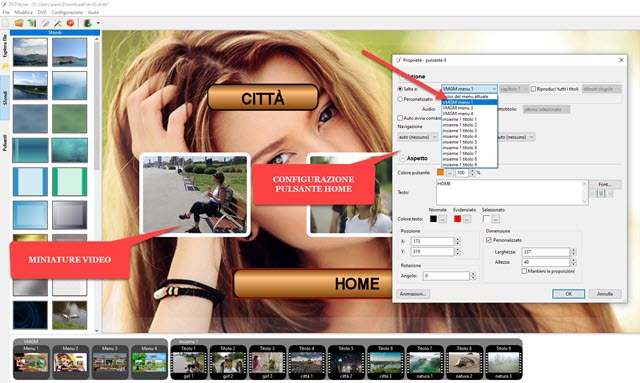Viewport: 640px width, 383px height.
Task: Click the Animazioni... button
Action: pyautogui.click(x=413, y=294)
